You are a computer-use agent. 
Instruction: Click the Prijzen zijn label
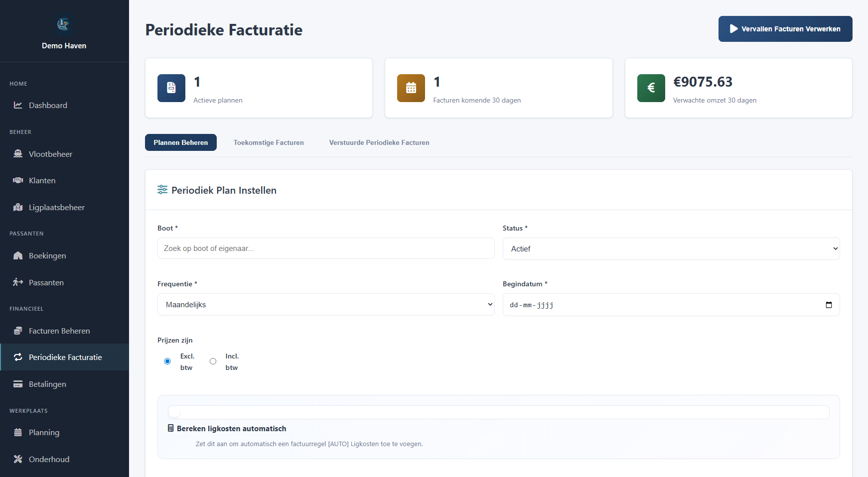pyautogui.click(x=175, y=340)
